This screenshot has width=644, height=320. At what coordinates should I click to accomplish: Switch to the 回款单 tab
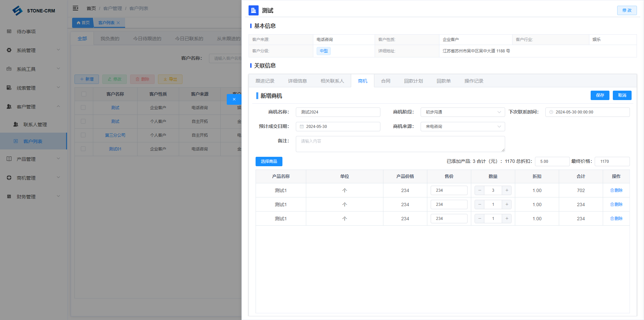point(443,81)
